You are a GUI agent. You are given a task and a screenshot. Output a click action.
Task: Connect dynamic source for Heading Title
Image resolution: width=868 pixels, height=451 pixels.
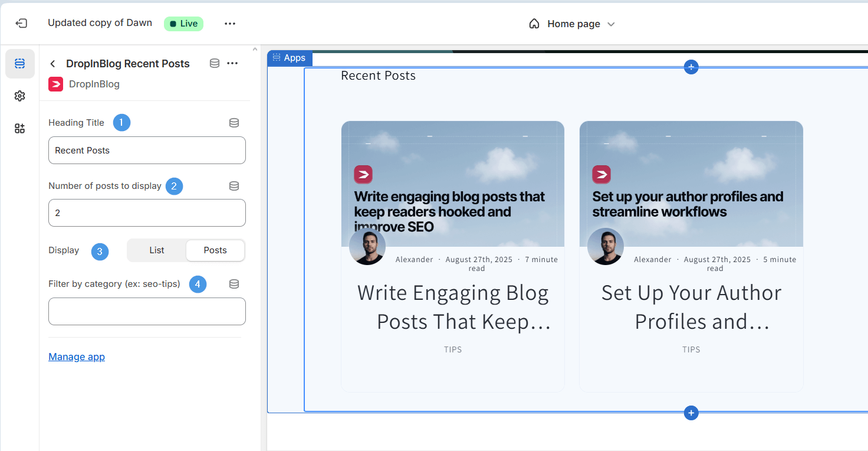[x=234, y=123]
